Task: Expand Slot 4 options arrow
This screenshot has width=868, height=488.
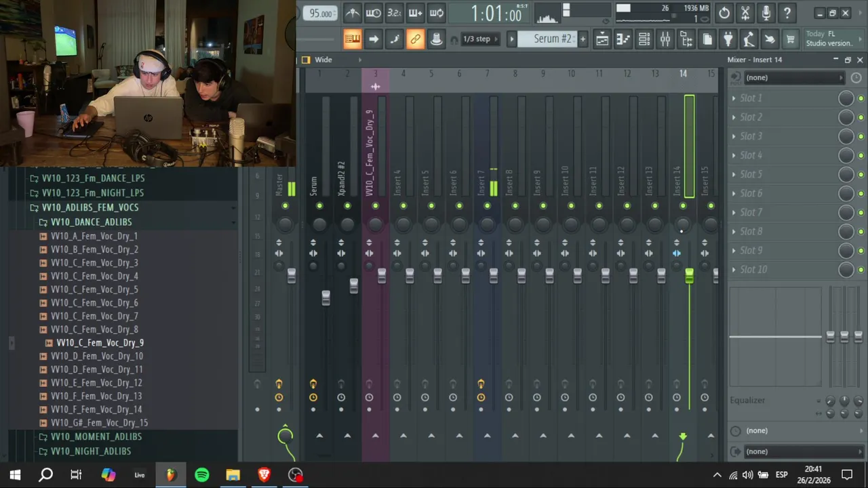Action: 734,155
